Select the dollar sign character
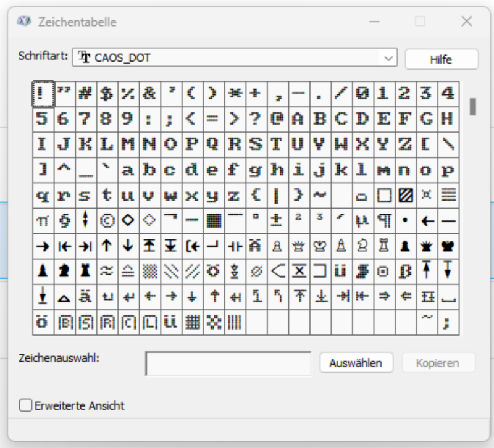This screenshot has width=494, height=448. click(107, 94)
